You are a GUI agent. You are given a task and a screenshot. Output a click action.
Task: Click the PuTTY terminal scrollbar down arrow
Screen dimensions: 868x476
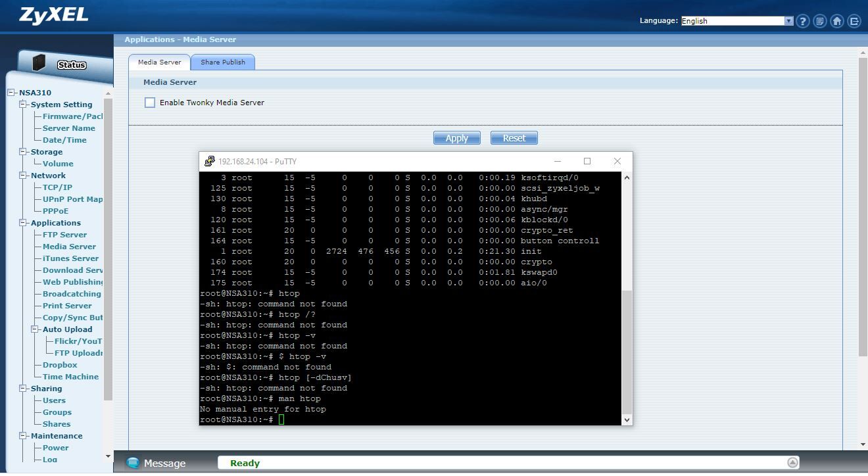pyautogui.click(x=627, y=419)
